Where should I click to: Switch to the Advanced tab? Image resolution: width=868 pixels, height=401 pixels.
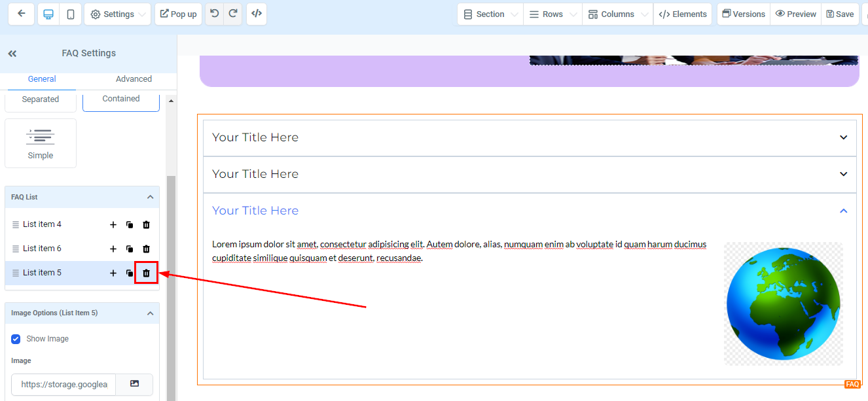click(x=134, y=79)
